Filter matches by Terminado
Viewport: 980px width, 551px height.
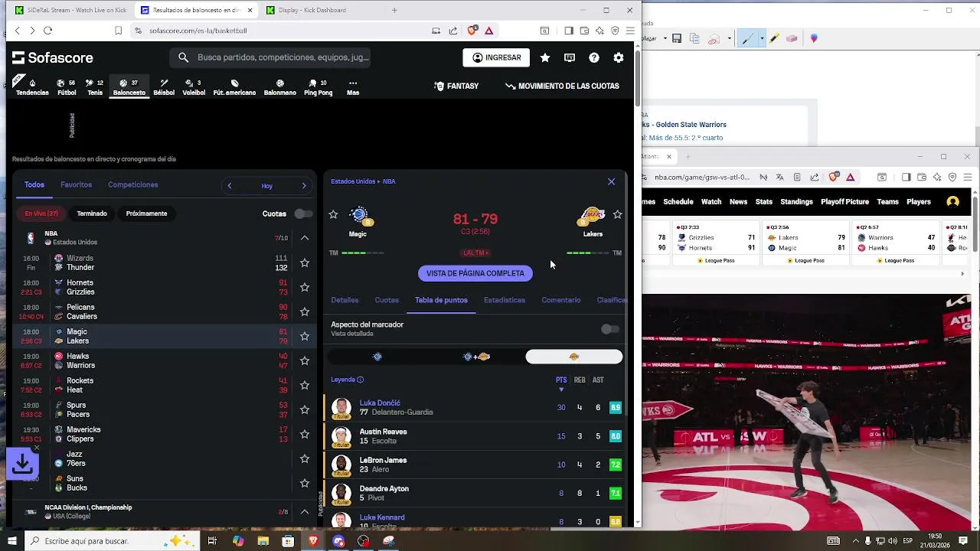click(x=92, y=214)
